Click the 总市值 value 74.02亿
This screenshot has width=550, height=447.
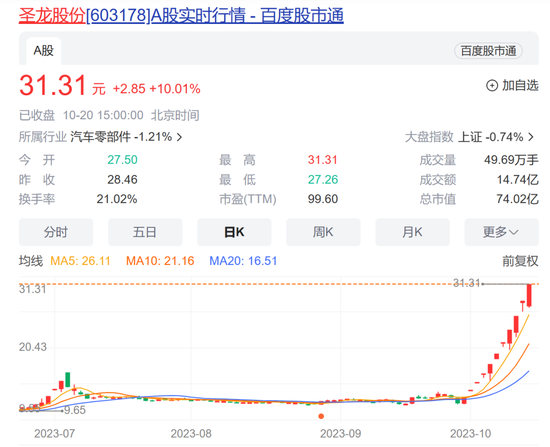pos(517,199)
